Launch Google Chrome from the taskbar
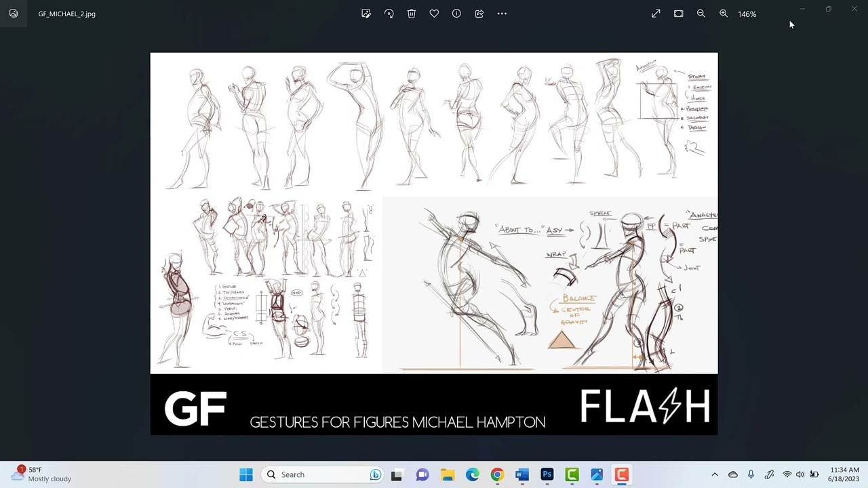Screen dimensions: 868x488 (x=497, y=474)
